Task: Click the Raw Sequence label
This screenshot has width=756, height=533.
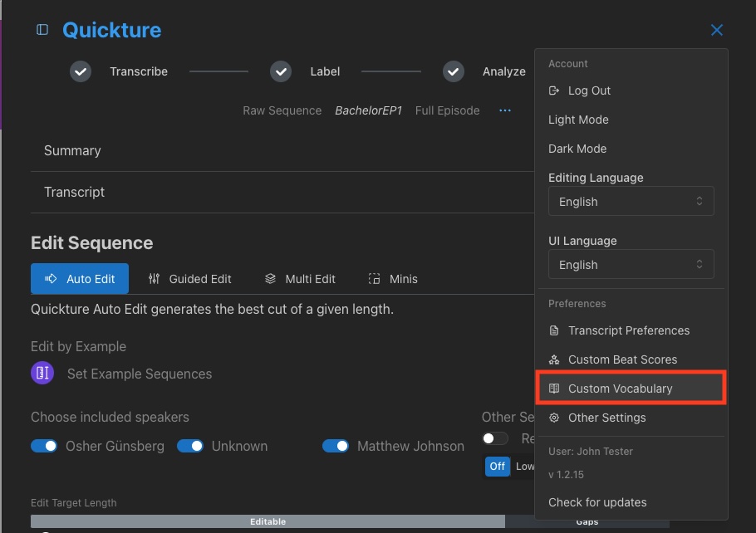Action: pyautogui.click(x=282, y=110)
